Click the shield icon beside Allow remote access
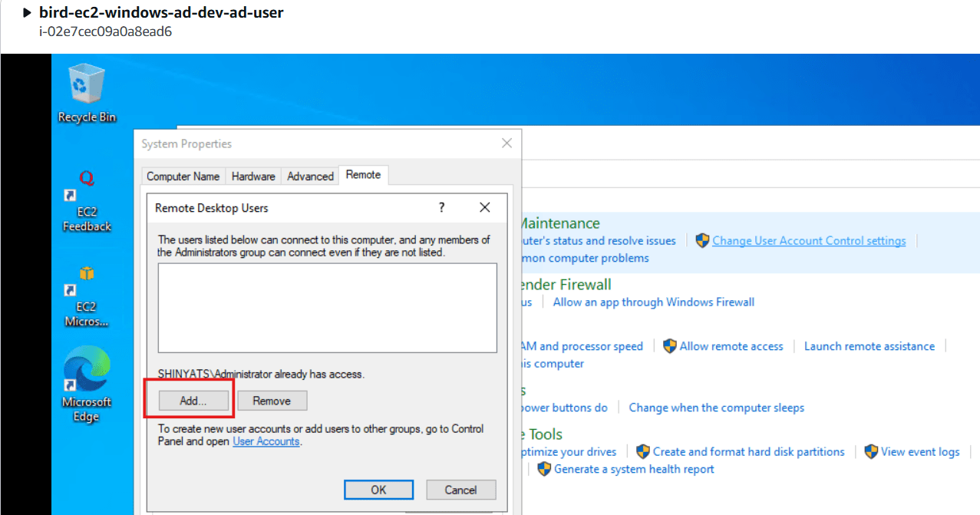 [670, 346]
